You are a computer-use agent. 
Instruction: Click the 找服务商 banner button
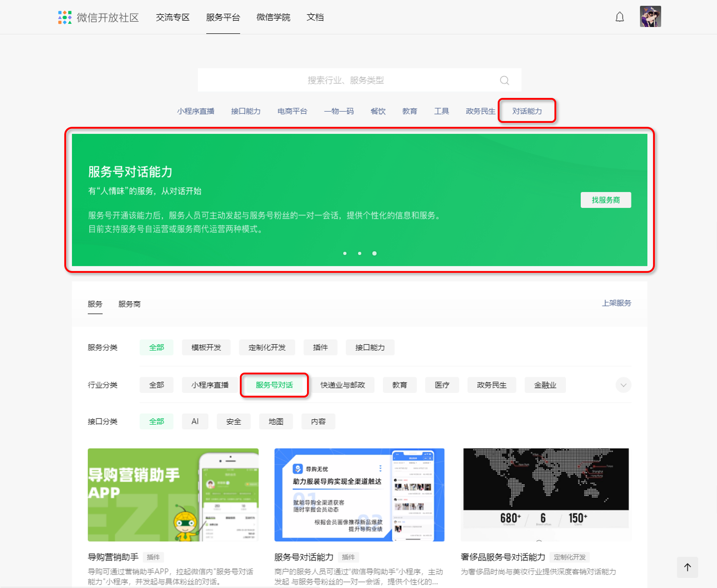[x=605, y=200]
